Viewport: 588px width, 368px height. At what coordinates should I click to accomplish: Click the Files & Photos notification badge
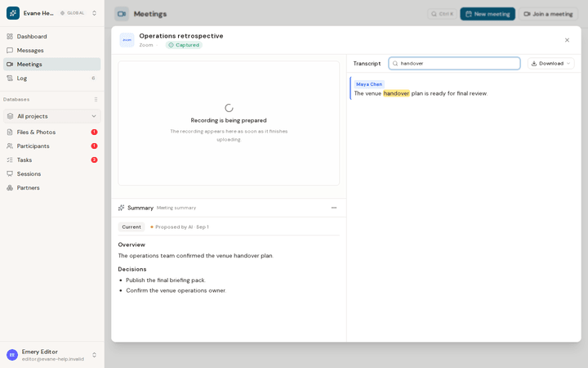[94, 132]
